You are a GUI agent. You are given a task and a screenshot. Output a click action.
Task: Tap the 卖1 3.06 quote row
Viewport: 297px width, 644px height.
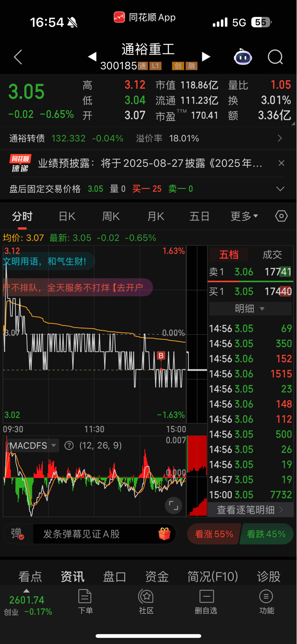[250, 272]
